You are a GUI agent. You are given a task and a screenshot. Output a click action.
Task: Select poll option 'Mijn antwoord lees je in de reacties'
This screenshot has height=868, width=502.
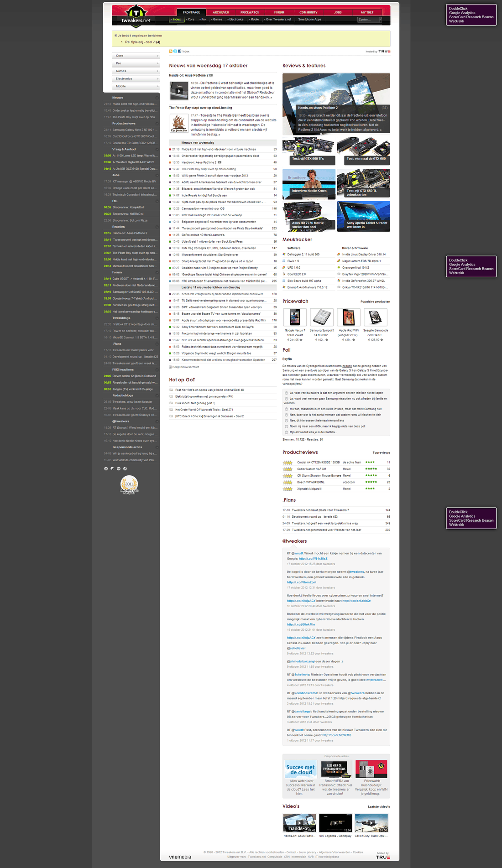click(287, 432)
